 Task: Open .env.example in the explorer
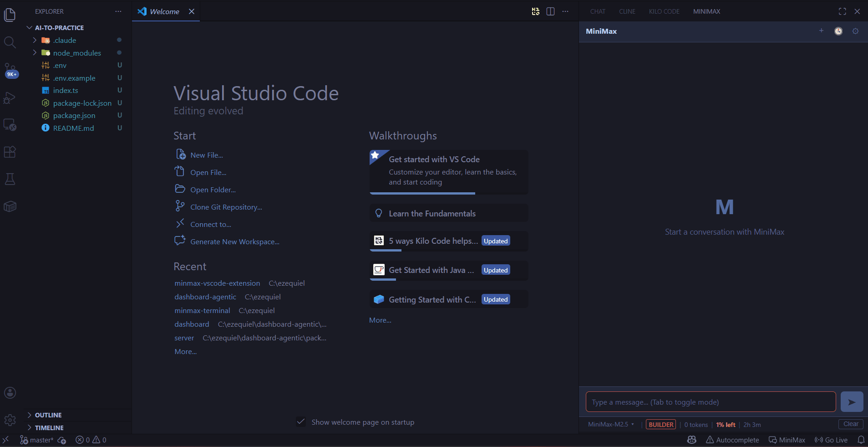coord(74,78)
